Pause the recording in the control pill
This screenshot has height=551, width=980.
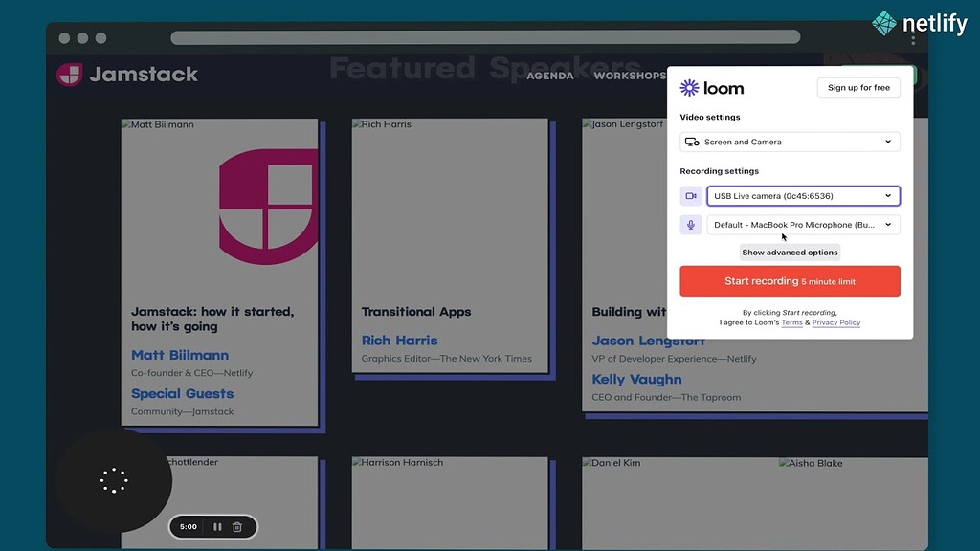217,527
